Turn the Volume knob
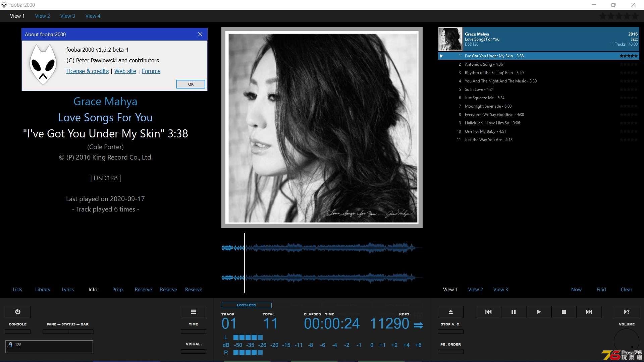644x362 pixels. point(627,341)
